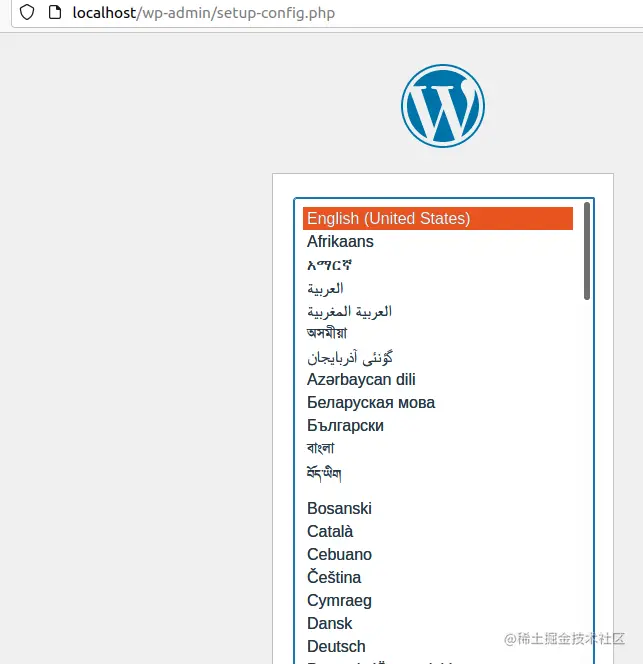This screenshot has height=664, width=643.
Task: Select گؤنئی آذربایجان language option
Action: pyautogui.click(x=438, y=357)
